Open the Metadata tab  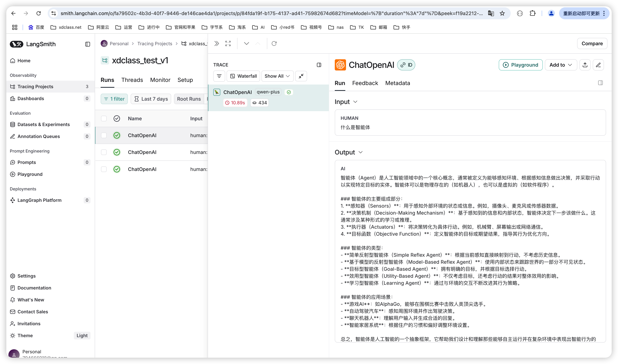[397, 83]
